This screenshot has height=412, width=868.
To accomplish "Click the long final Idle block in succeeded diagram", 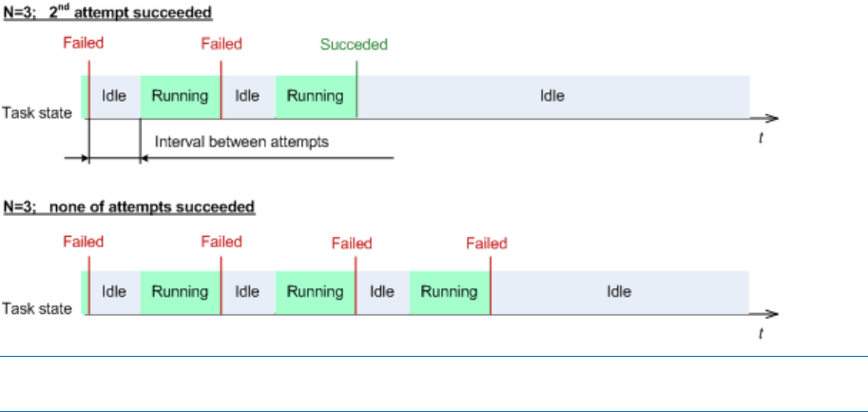I will coord(552,96).
